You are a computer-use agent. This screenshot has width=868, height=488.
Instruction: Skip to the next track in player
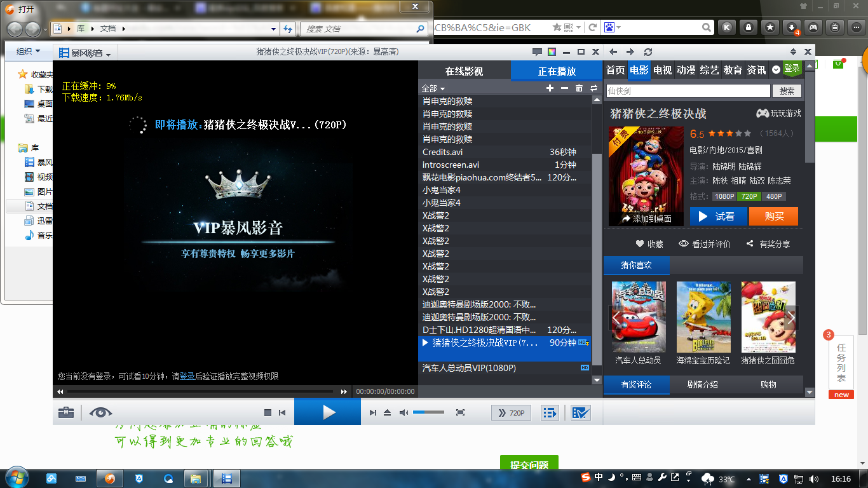point(373,413)
